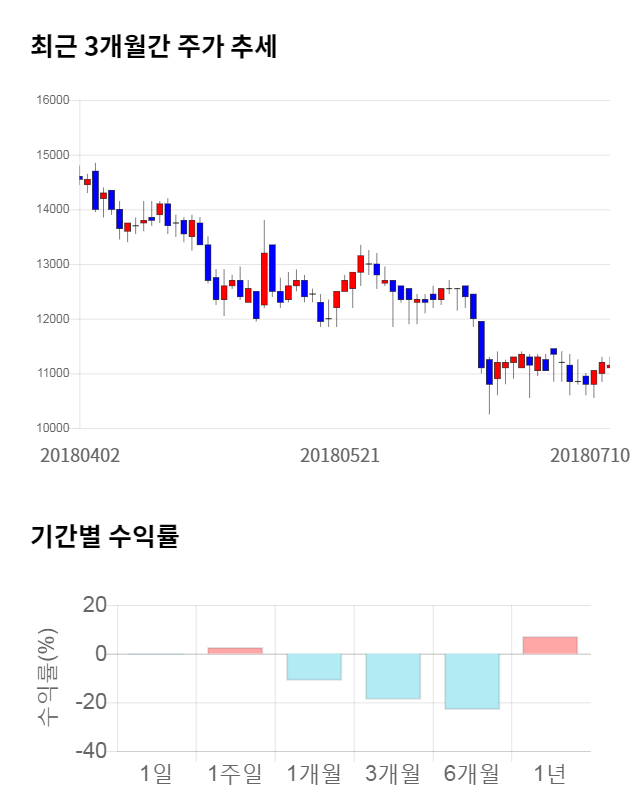Select the 20180521 date label

(340, 455)
